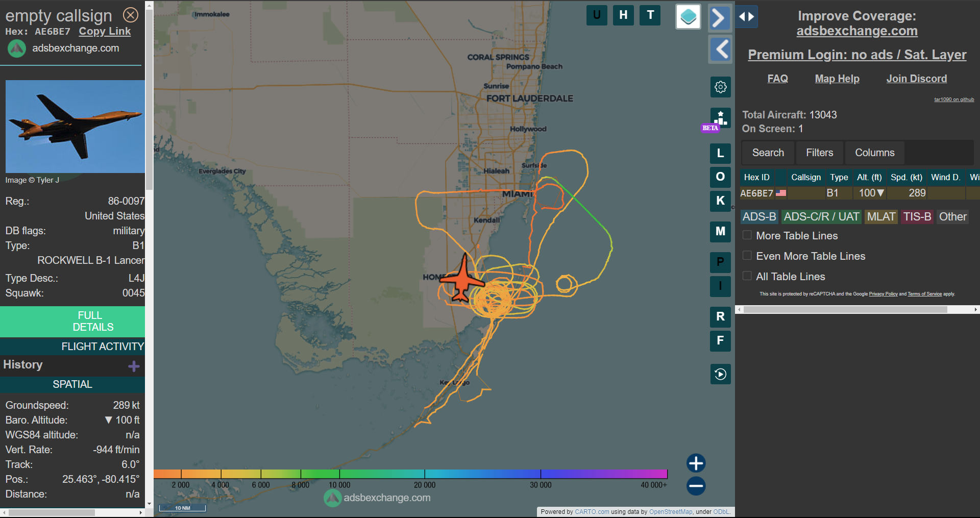Click the L map button
Image resolution: width=980 pixels, height=518 pixels.
pyautogui.click(x=720, y=153)
